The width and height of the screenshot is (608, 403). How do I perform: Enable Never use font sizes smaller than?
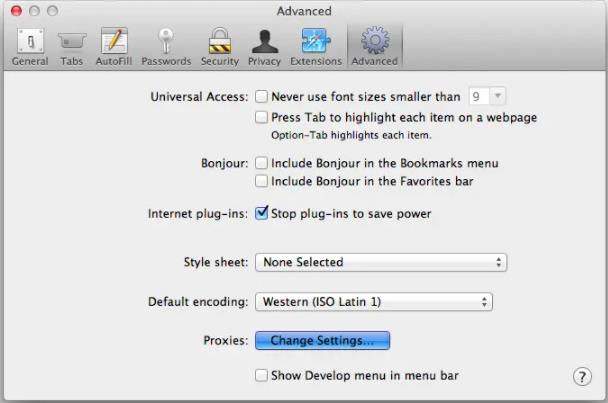(261, 96)
